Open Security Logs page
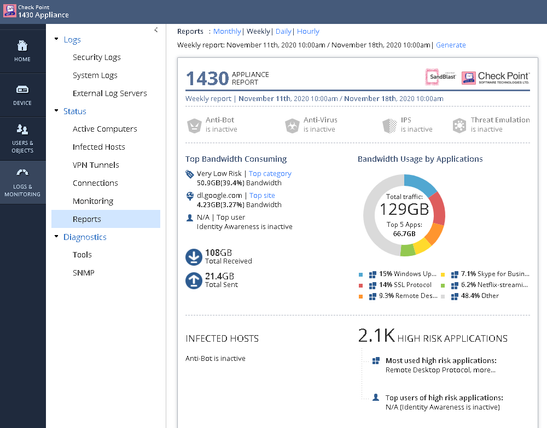Screen dimensions: 547x428 pyautogui.click(x=97, y=57)
